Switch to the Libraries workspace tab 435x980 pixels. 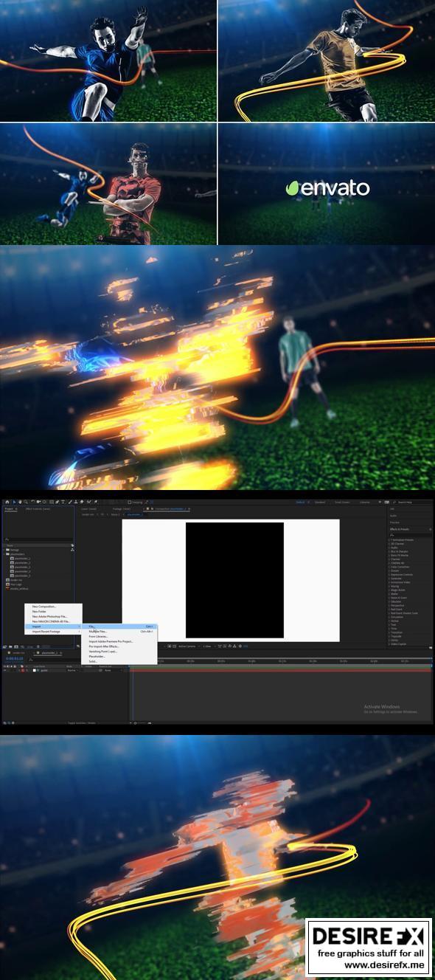pos(365,502)
